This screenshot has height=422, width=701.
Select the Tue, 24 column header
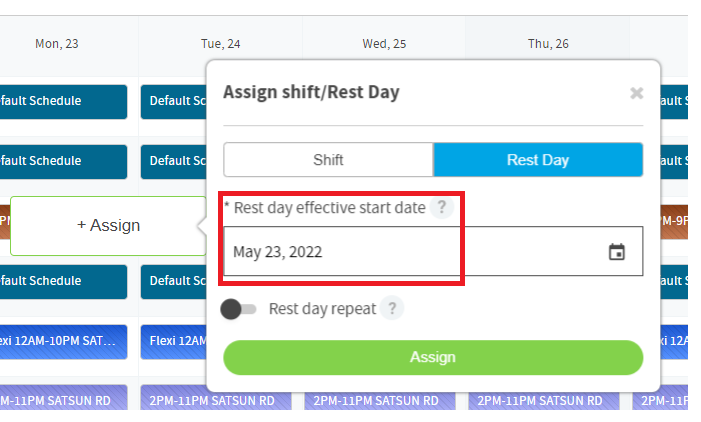[x=220, y=44]
